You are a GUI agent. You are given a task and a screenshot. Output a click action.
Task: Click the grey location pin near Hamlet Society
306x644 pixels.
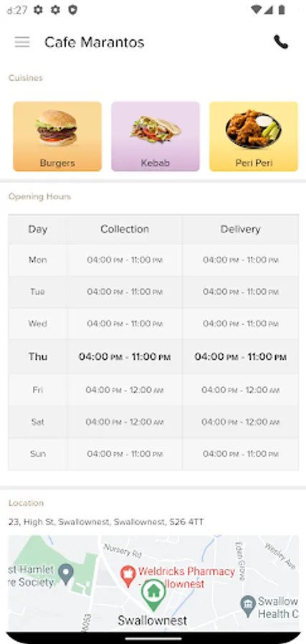pos(66,572)
